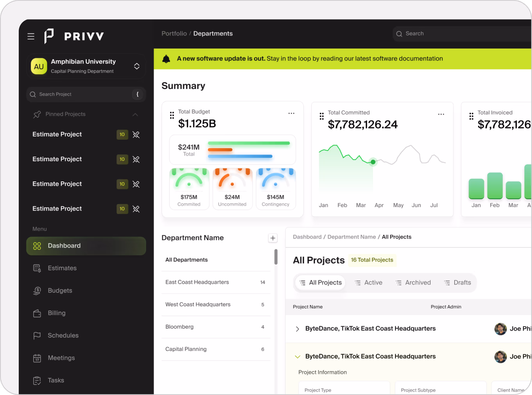Open the Total Budget card options menu
This screenshot has width=532, height=395.
click(x=291, y=113)
